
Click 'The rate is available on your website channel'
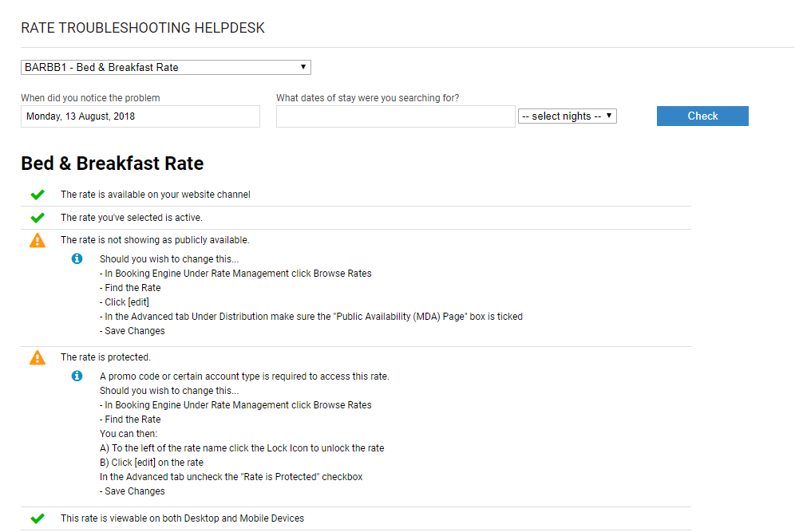(156, 195)
